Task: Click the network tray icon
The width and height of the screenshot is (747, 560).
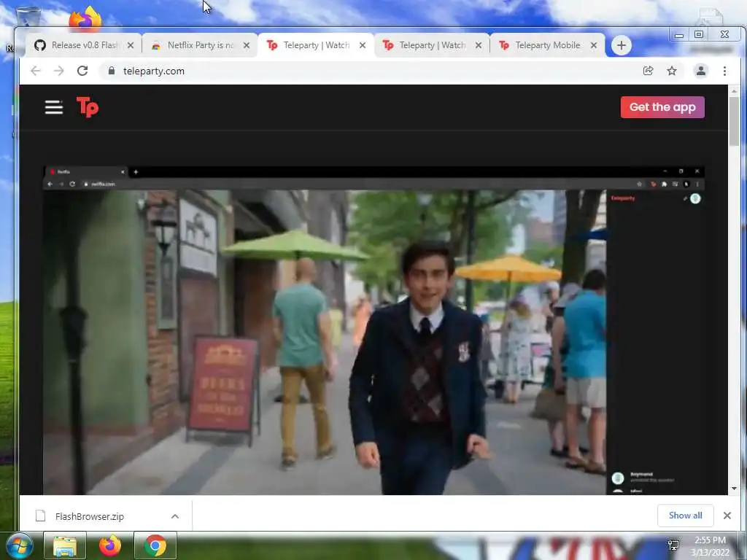Action: (673, 545)
